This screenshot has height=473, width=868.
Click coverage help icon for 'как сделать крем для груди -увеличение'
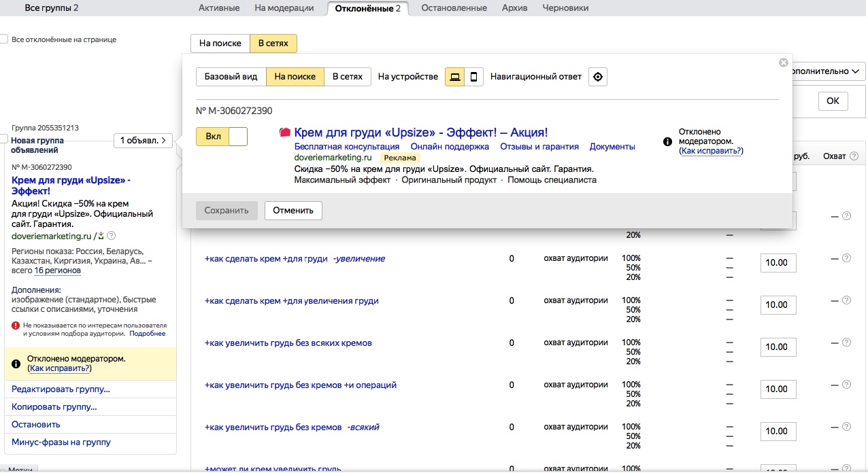click(x=846, y=258)
